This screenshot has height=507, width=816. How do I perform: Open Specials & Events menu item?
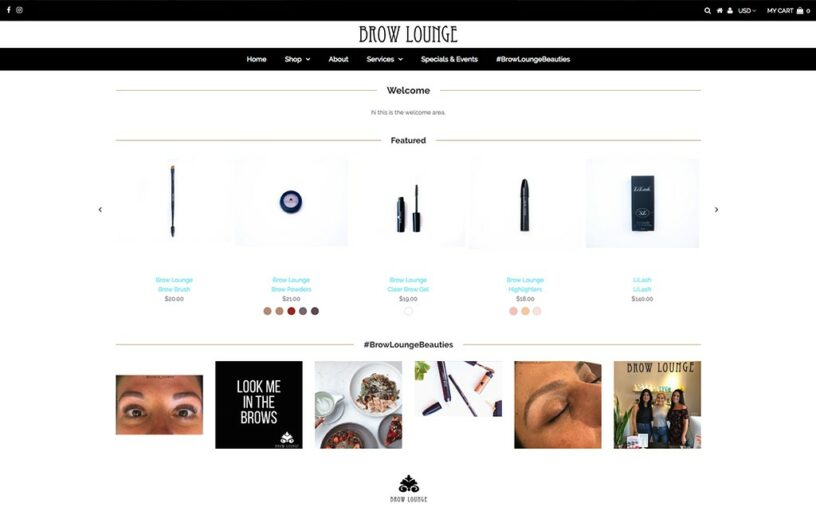pos(449,59)
